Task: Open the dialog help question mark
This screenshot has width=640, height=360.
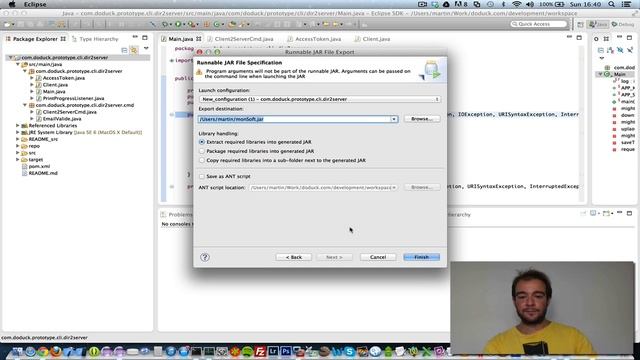Action: pos(205,257)
